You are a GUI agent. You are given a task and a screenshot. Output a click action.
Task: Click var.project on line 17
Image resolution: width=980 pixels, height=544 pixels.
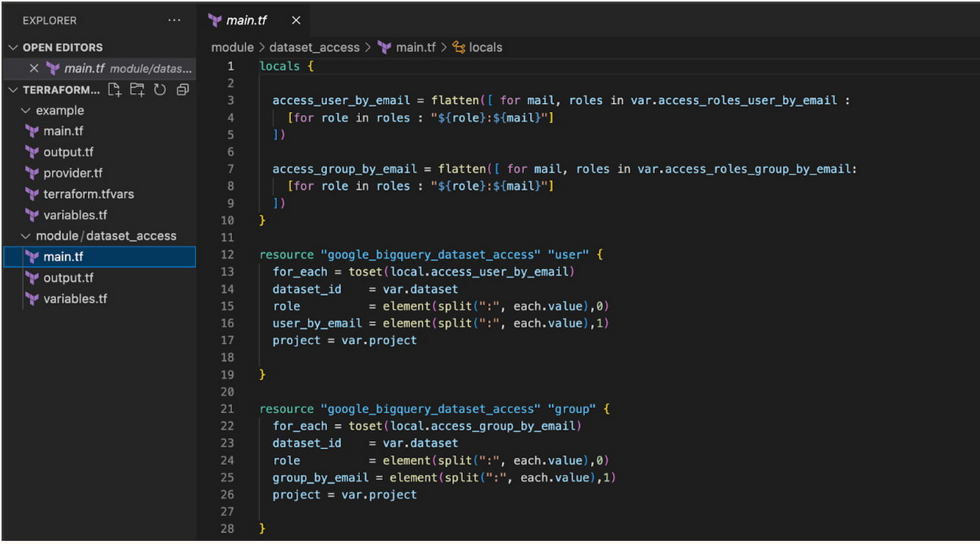tap(379, 341)
